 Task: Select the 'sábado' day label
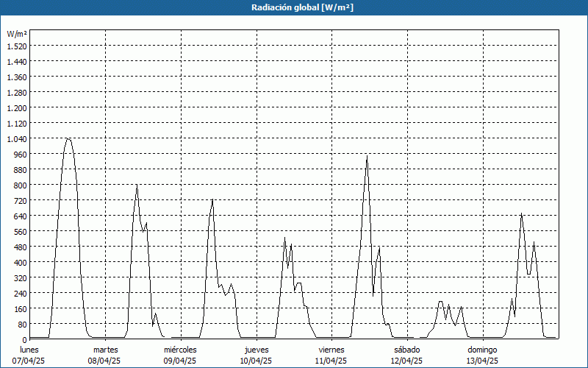[x=407, y=350]
